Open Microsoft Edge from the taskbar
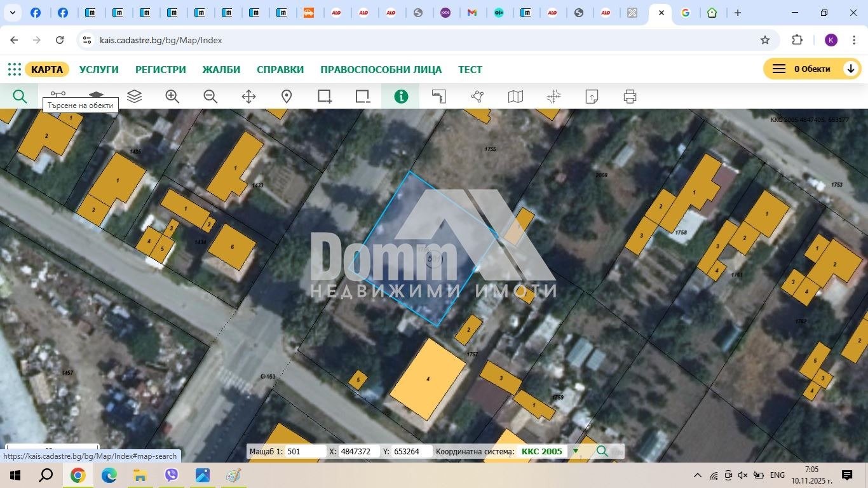This screenshot has height=488, width=868. pyautogui.click(x=109, y=475)
